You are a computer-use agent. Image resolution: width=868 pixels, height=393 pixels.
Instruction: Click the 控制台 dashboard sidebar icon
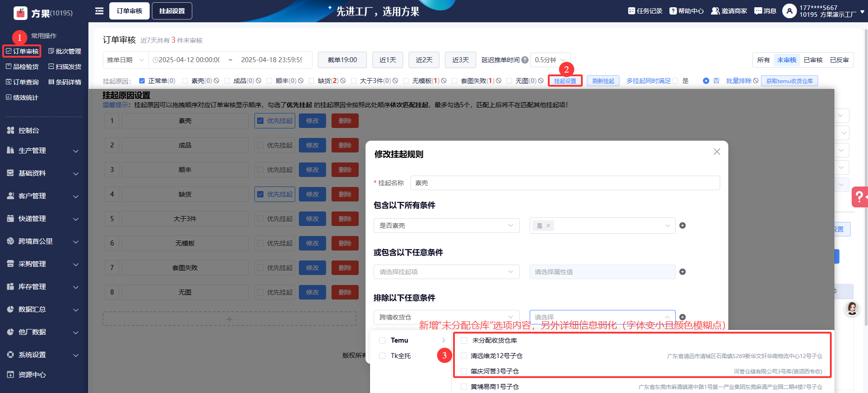(x=10, y=130)
